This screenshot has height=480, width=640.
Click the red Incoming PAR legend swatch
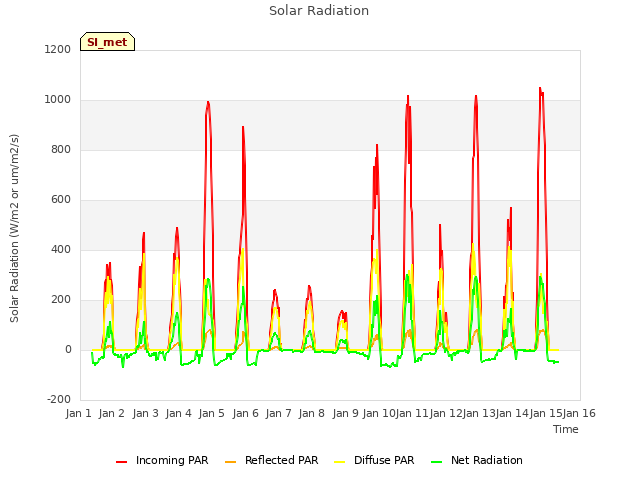121,462
